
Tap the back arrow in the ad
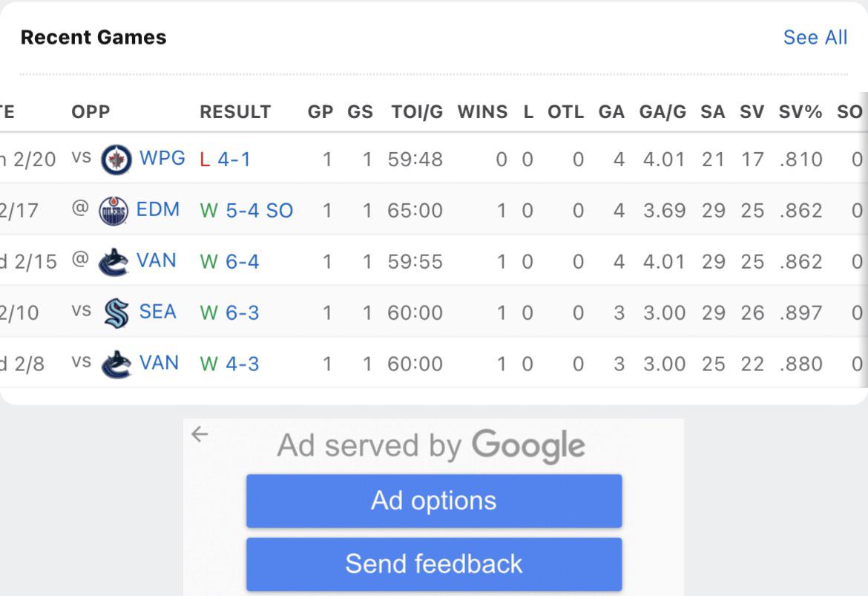pyautogui.click(x=200, y=434)
